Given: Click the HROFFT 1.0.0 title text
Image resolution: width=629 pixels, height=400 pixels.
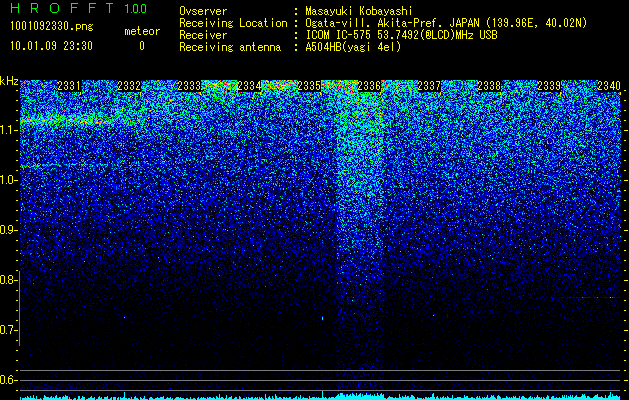Looking at the screenshot, I should 79,8.
